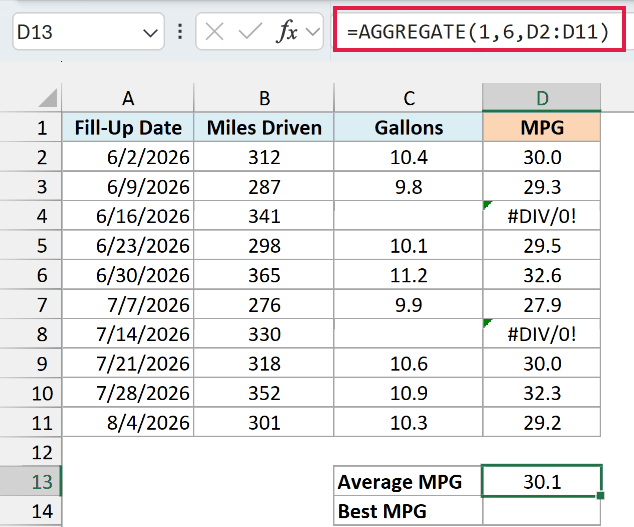Select the Gallons cell 9.9
The width and height of the screenshot is (634, 527).
(408, 305)
